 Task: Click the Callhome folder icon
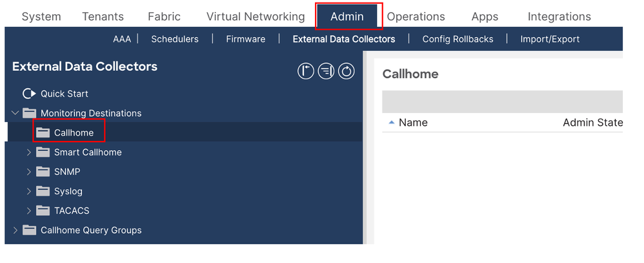pos(43,132)
